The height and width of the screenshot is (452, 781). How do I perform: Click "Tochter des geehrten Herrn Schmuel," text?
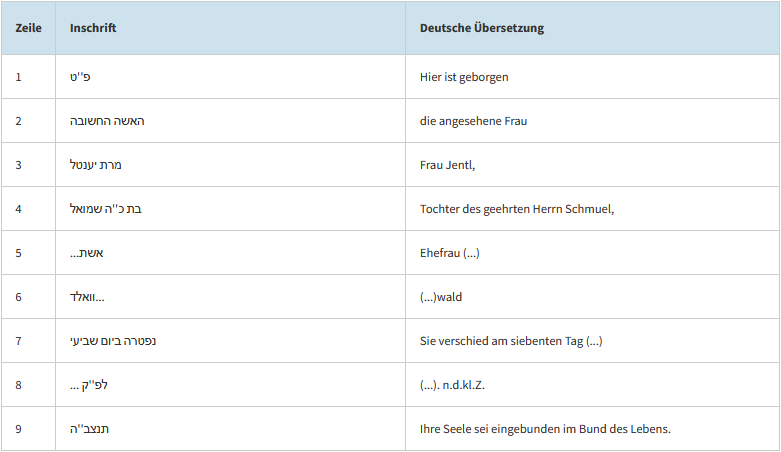tap(517, 209)
